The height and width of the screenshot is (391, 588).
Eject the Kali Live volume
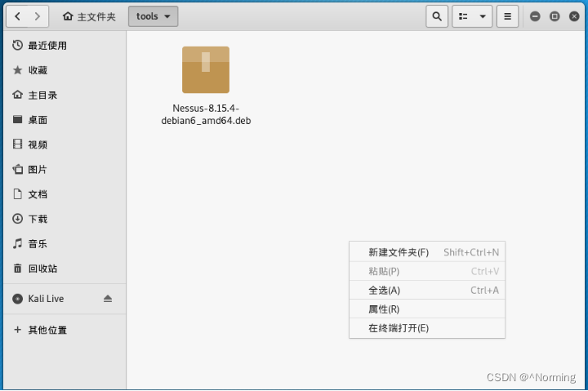pyautogui.click(x=108, y=299)
